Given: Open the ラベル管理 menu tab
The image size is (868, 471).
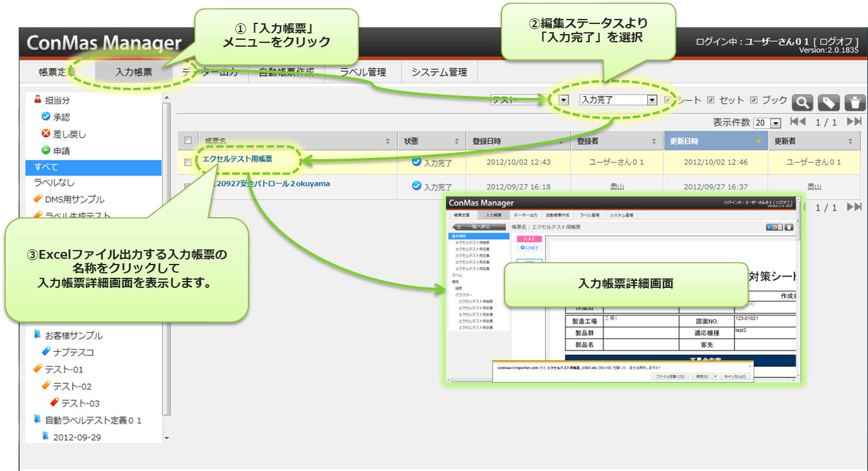Looking at the screenshot, I should (362, 72).
